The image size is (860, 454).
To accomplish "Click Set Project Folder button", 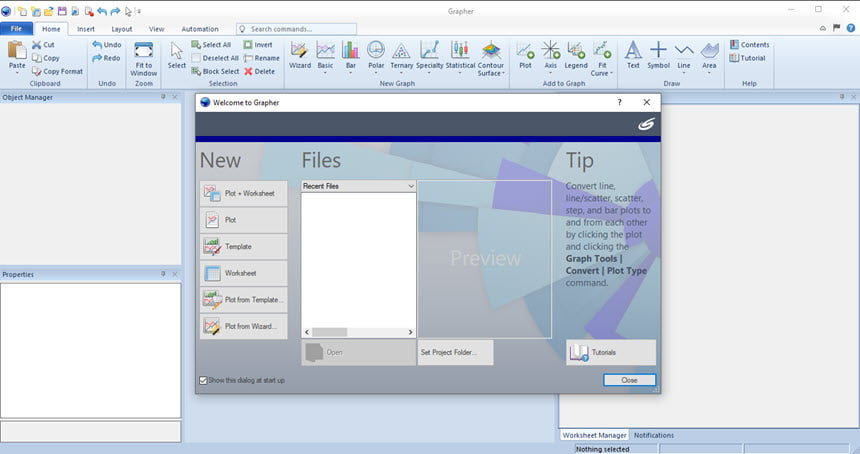I will [x=455, y=353].
